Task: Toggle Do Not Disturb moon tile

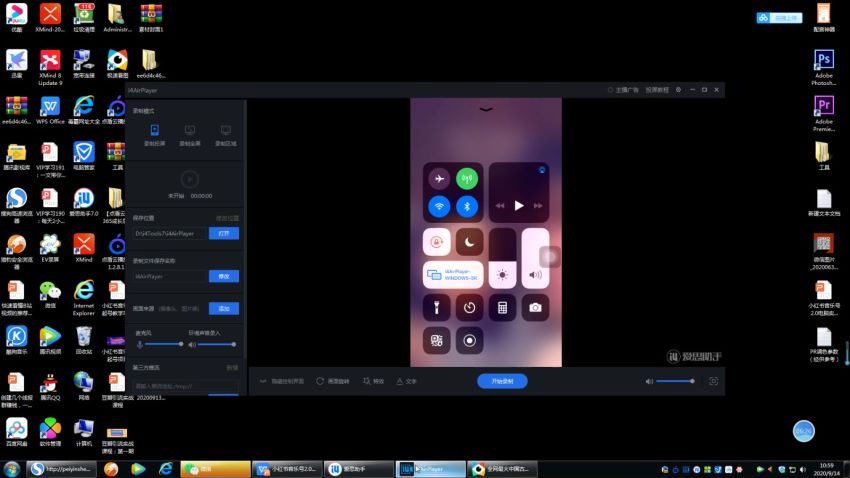Action: coord(469,242)
